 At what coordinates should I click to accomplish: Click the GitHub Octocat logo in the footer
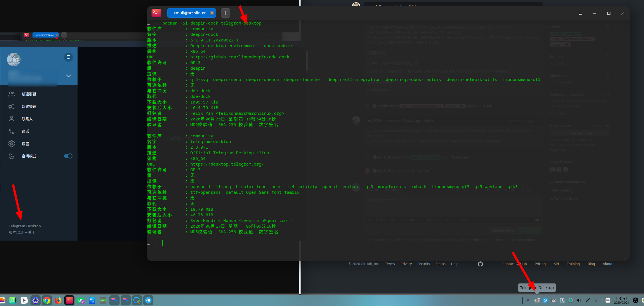480,264
